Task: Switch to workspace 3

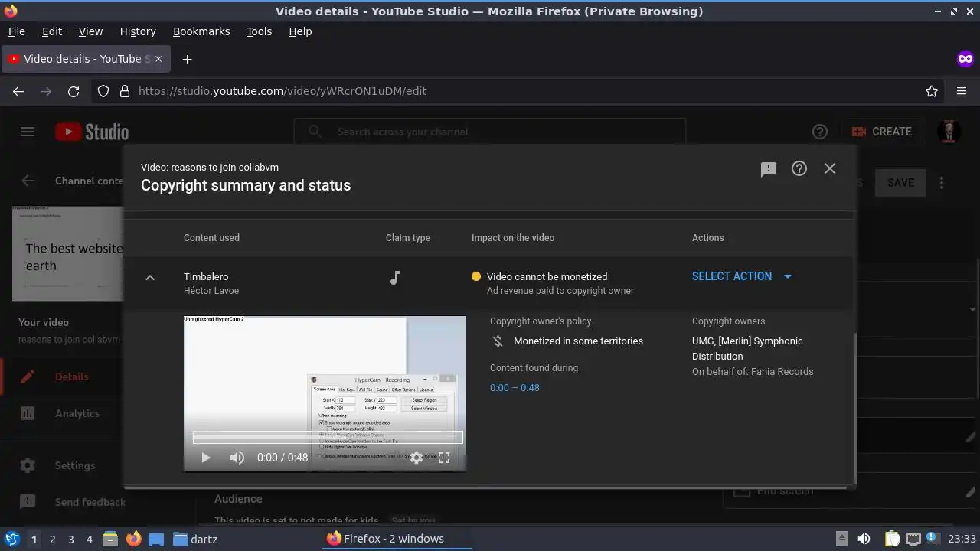Action: [x=70, y=540]
